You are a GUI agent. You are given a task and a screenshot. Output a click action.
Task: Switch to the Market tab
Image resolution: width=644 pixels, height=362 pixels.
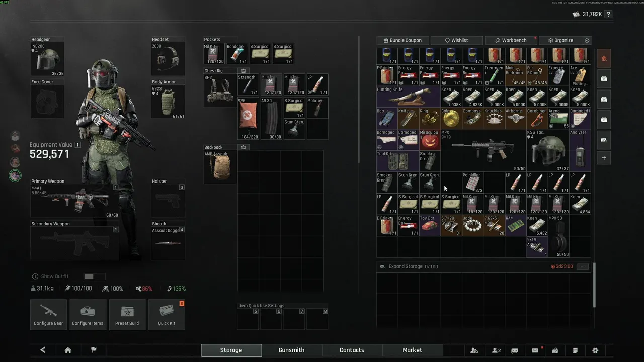pos(412,350)
